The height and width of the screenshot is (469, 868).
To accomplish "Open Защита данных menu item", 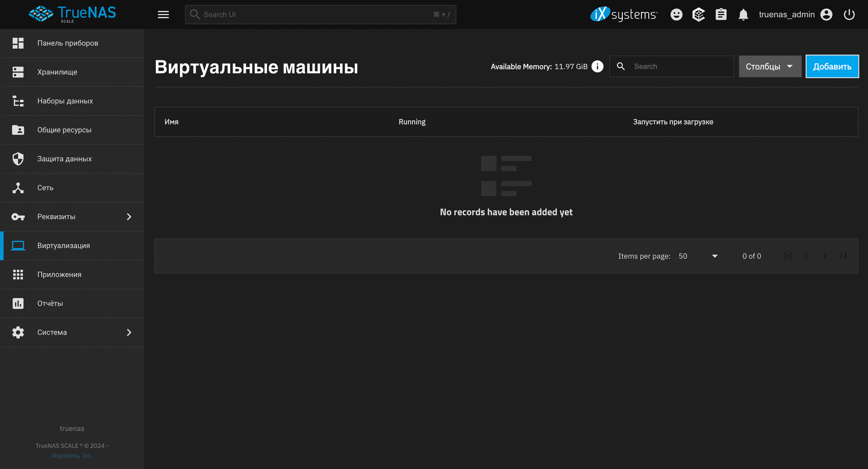I will pyautogui.click(x=72, y=159).
